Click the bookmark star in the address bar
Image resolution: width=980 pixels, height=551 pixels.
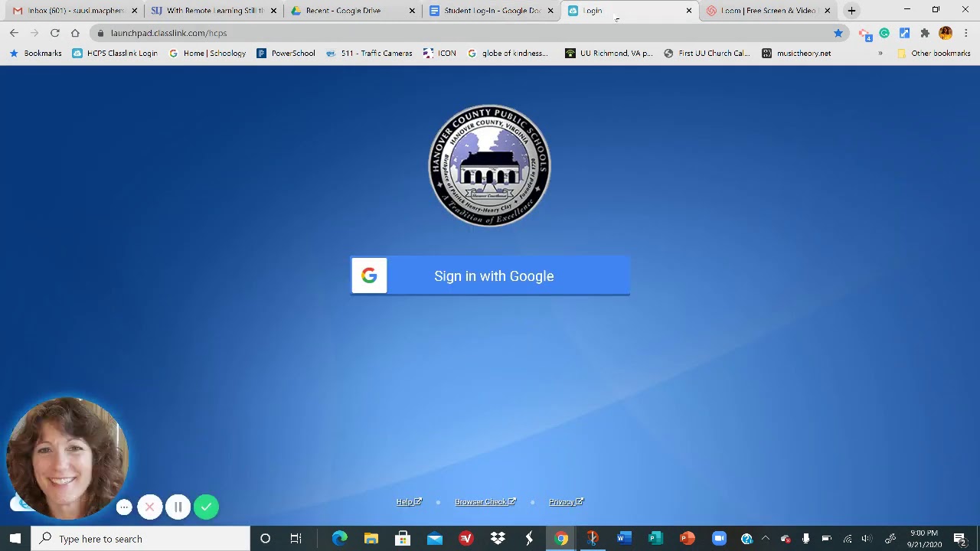(838, 33)
